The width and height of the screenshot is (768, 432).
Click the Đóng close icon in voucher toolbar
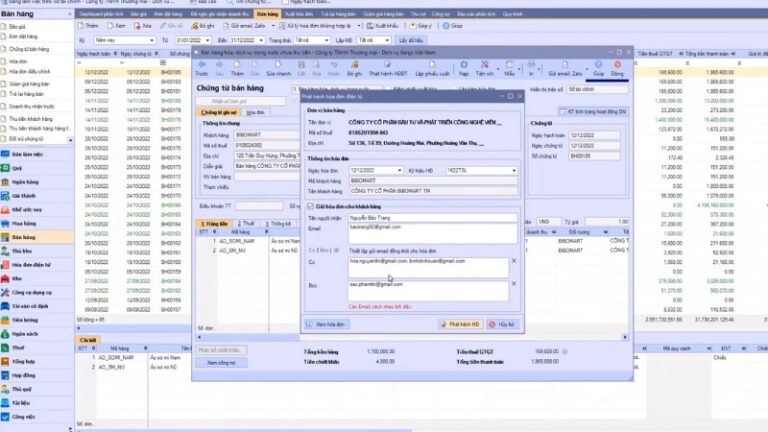click(616, 69)
